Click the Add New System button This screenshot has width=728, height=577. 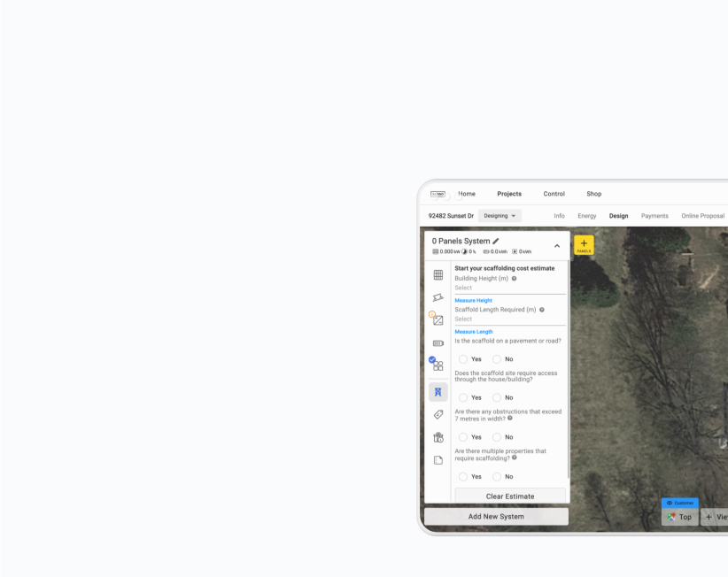[496, 516]
